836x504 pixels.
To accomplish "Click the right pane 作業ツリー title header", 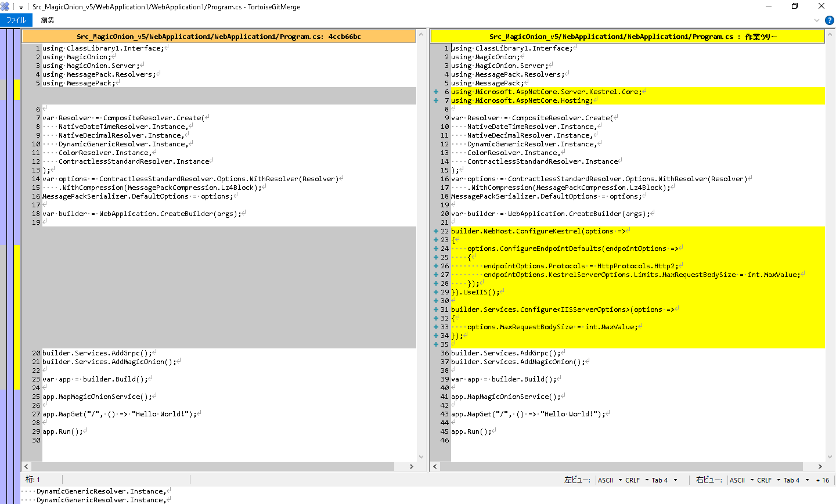I will [x=627, y=37].
